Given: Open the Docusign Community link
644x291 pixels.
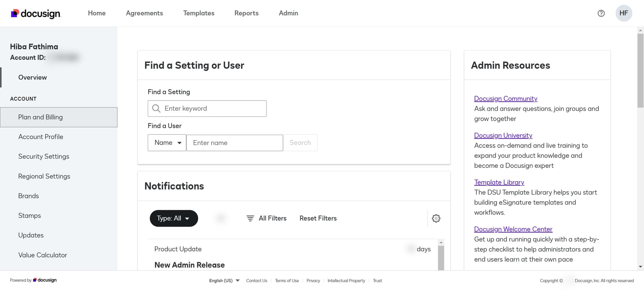Looking at the screenshot, I should [505, 98].
